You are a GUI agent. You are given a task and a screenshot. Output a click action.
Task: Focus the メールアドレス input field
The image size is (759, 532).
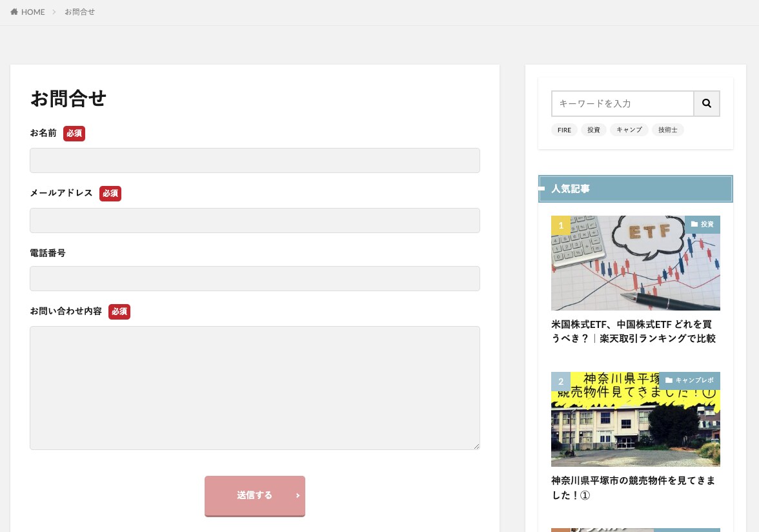[254, 220]
